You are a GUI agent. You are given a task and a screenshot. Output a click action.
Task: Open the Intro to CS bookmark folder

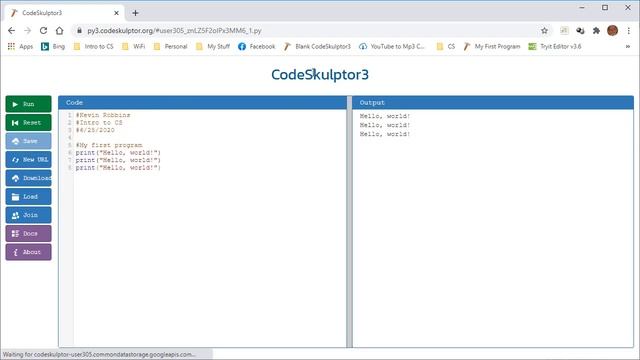93,47
